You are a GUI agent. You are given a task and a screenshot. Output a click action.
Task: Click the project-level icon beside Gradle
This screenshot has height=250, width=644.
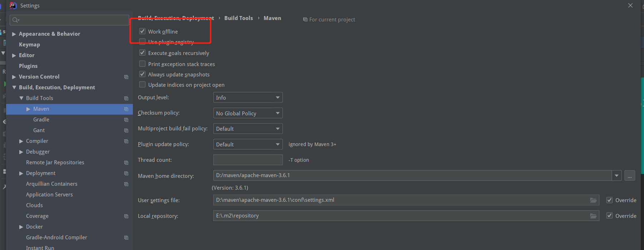tap(126, 120)
